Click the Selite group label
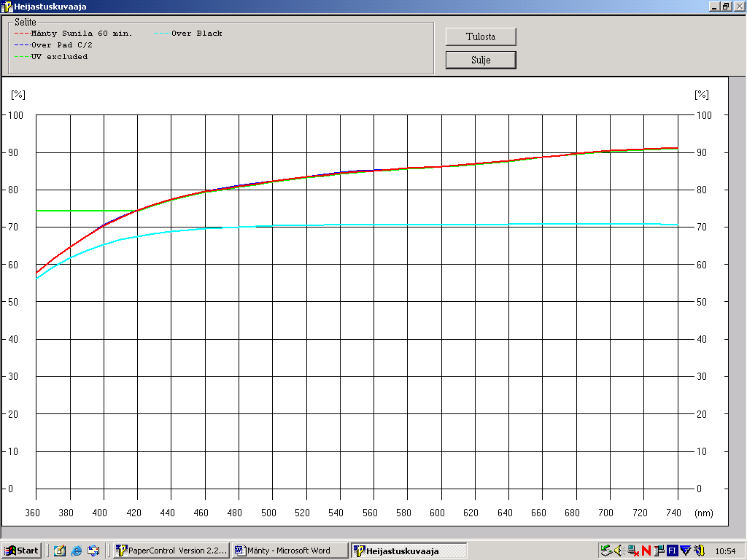 (x=26, y=22)
